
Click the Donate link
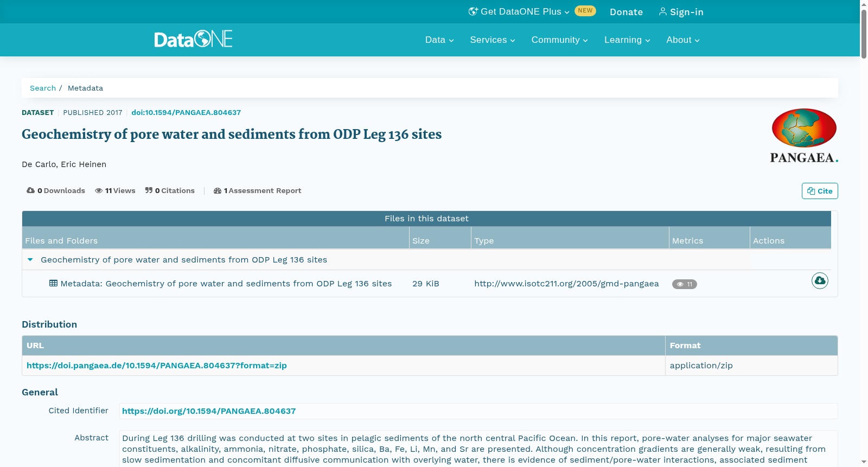626,12
